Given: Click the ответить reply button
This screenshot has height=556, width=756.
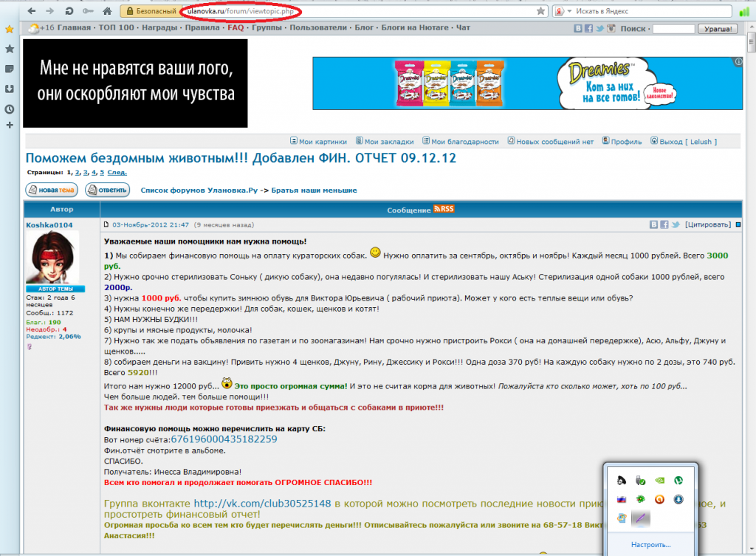Looking at the screenshot, I should point(108,190).
